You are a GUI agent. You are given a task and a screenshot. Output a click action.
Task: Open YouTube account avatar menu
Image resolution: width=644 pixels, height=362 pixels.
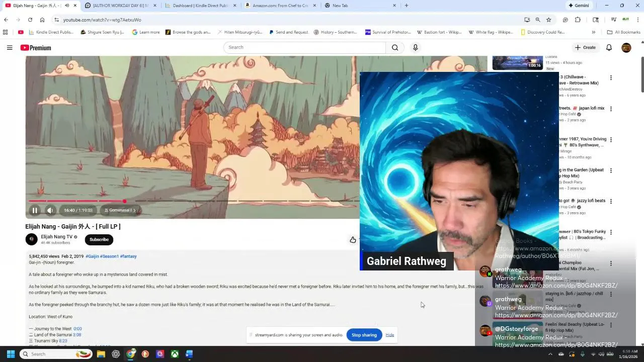click(x=626, y=47)
